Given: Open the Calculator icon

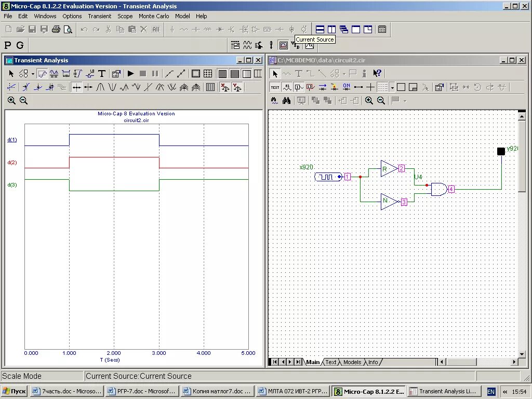Looking at the screenshot, I should (x=382, y=29).
